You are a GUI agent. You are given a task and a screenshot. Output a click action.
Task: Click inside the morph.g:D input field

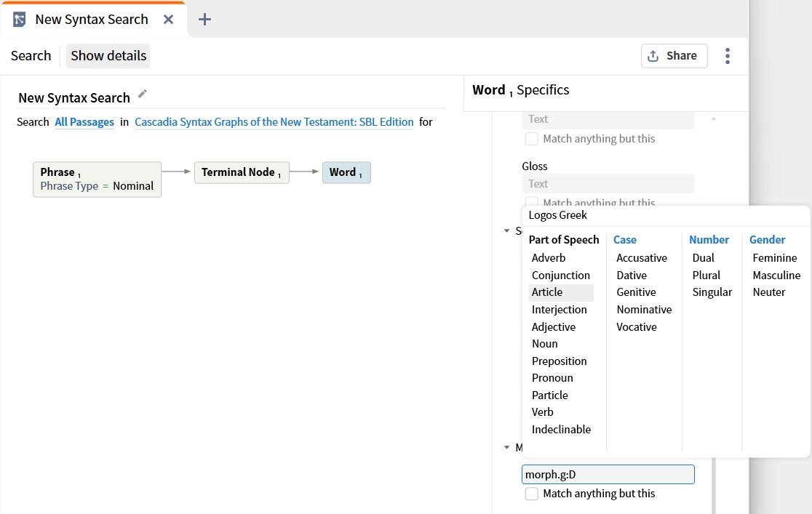tap(608, 474)
